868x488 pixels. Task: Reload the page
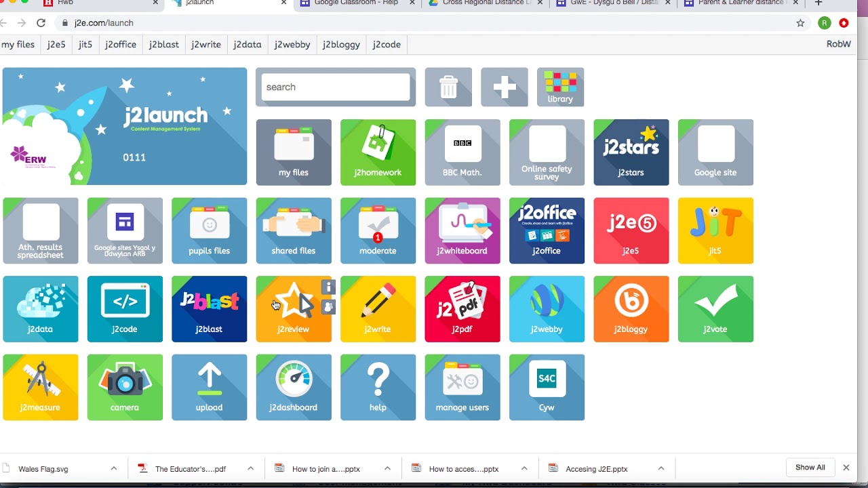(41, 23)
